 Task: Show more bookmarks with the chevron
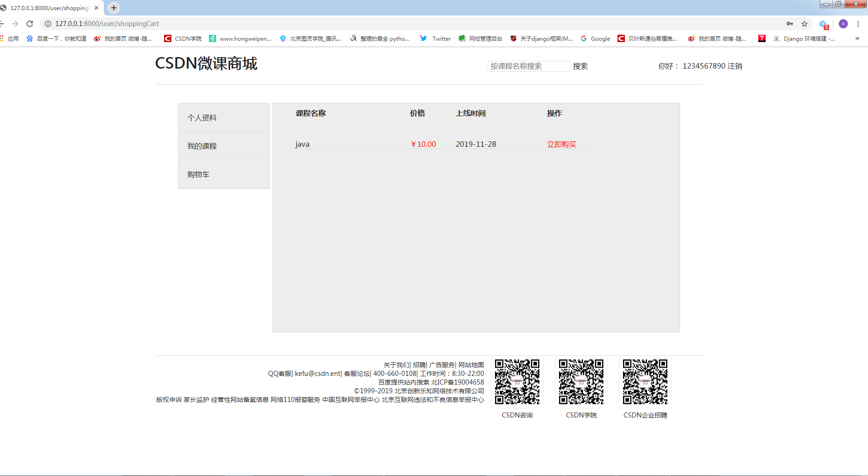coord(857,39)
